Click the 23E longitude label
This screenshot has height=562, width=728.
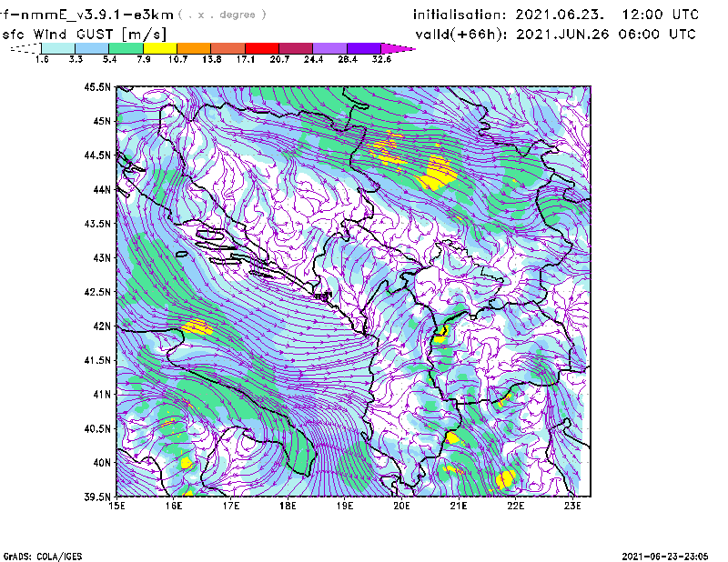pos(572,506)
